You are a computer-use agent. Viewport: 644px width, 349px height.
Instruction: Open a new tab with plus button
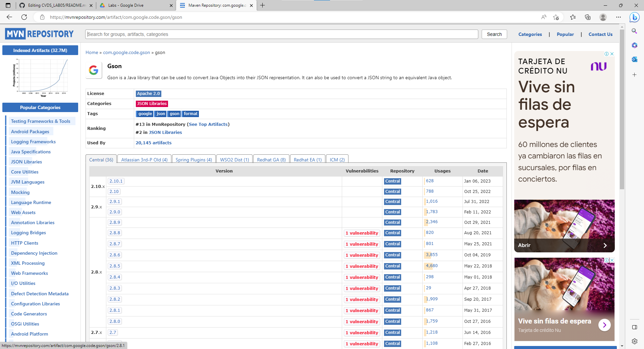pos(263,5)
